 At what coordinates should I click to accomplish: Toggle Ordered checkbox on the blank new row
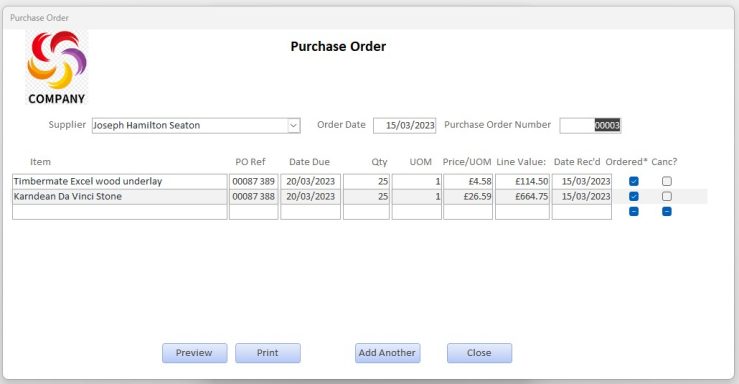click(x=633, y=212)
